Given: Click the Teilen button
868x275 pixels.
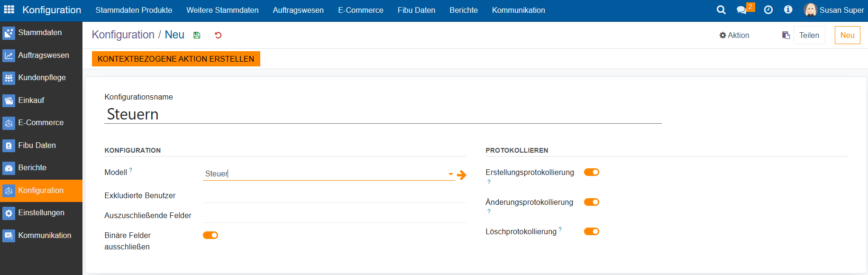Looking at the screenshot, I should (809, 35).
